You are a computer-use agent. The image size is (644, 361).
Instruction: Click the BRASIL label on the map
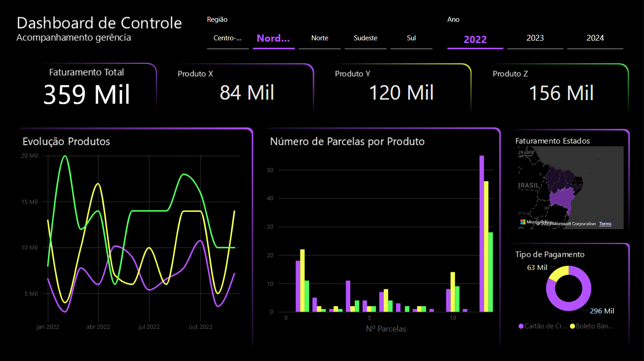tap(529, 185)
